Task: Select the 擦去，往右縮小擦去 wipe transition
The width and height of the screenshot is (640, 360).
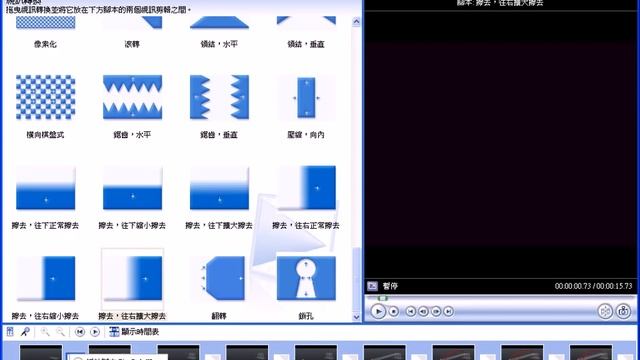Action: point(45,278)
